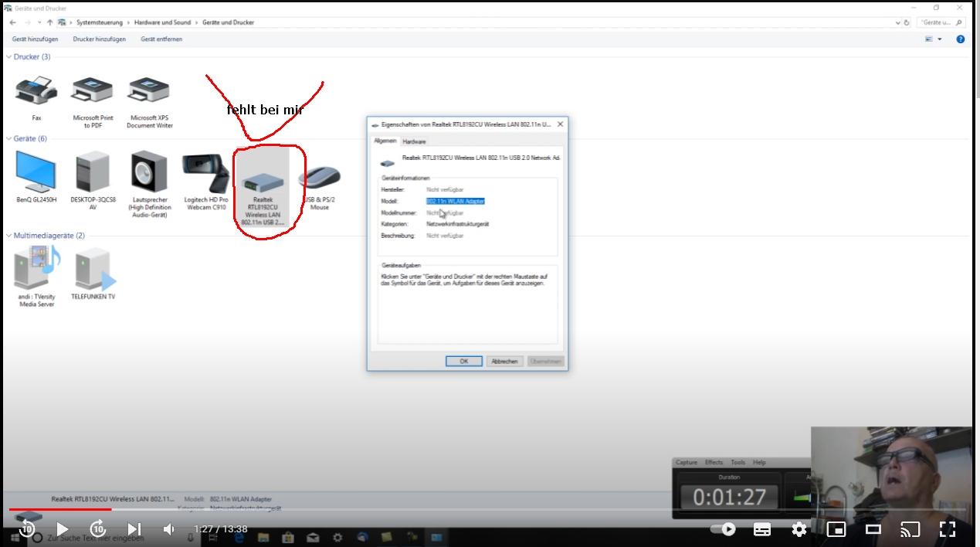Refresh the Geräte und Drucker view

coord(907,22)
